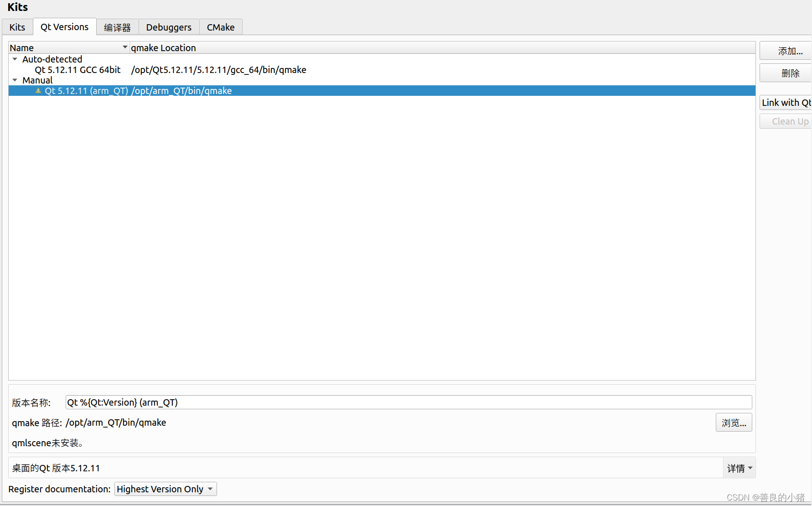812x506 pixels.
Task: Switch to the 编译器 tab
Action: pyautogui.click(x=117, y=27)
